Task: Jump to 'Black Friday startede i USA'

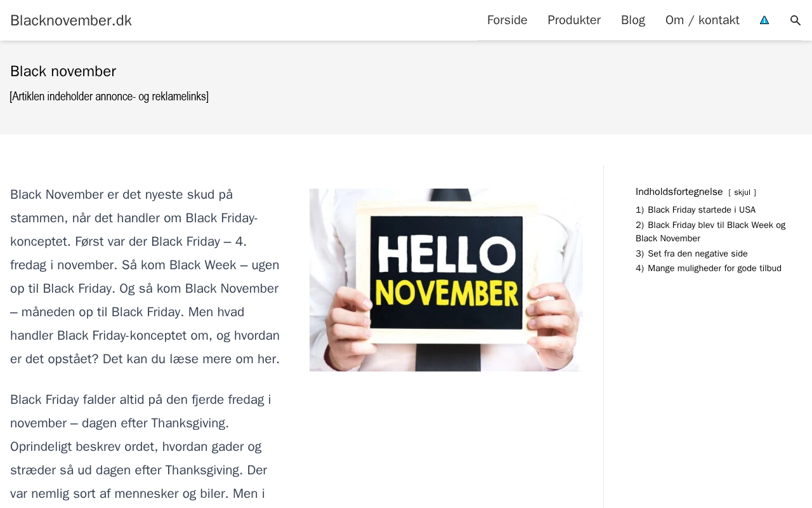Action: (701, 210)
